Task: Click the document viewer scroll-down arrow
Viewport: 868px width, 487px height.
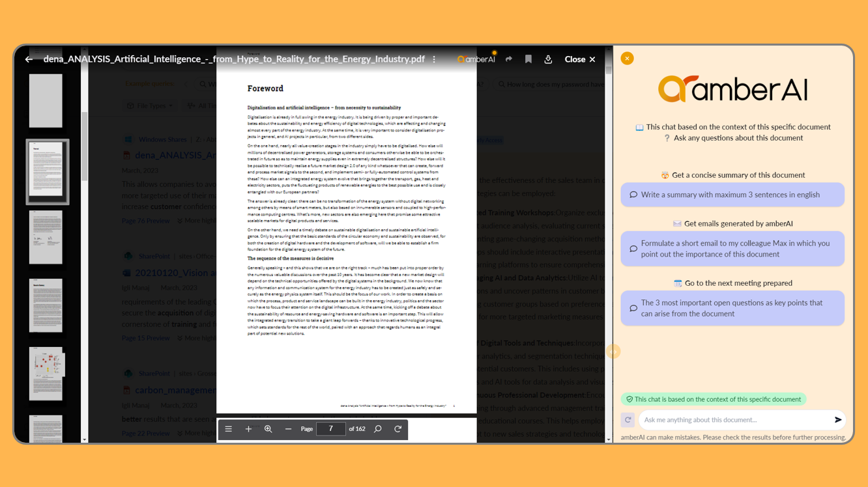Action: 609,439
